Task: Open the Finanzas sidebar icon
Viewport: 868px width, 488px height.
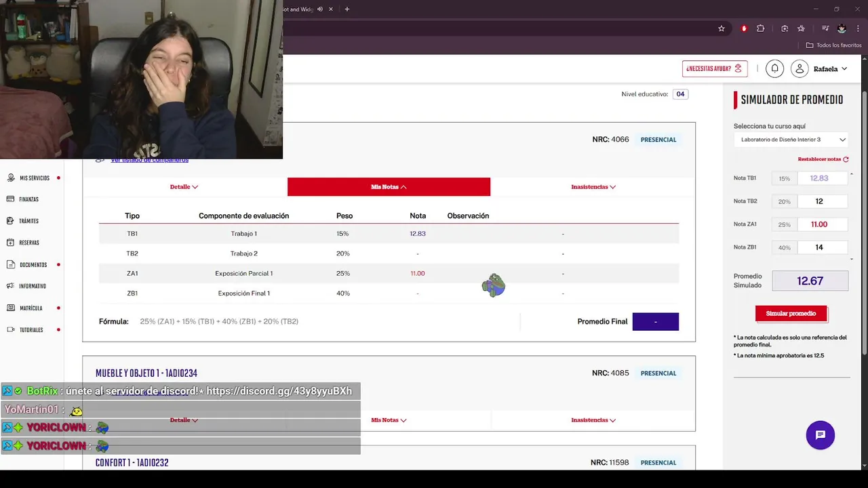Action: [x=11, y=199]
